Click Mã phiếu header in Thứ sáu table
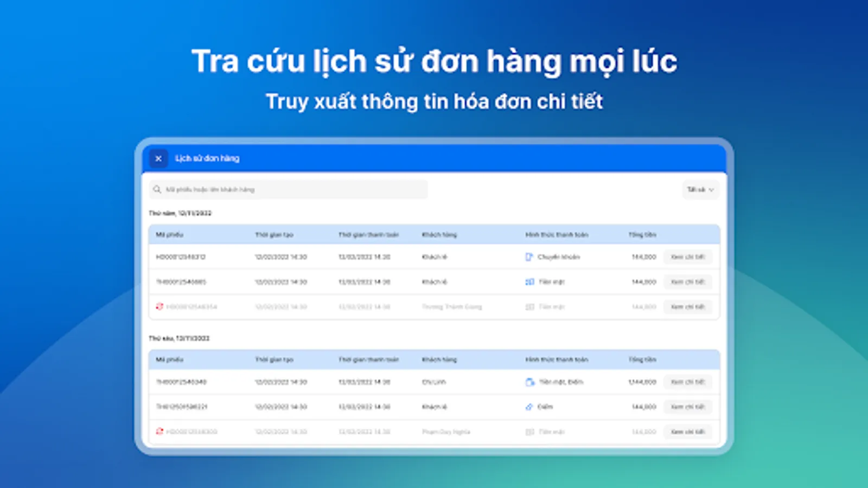 click(170, 359)
